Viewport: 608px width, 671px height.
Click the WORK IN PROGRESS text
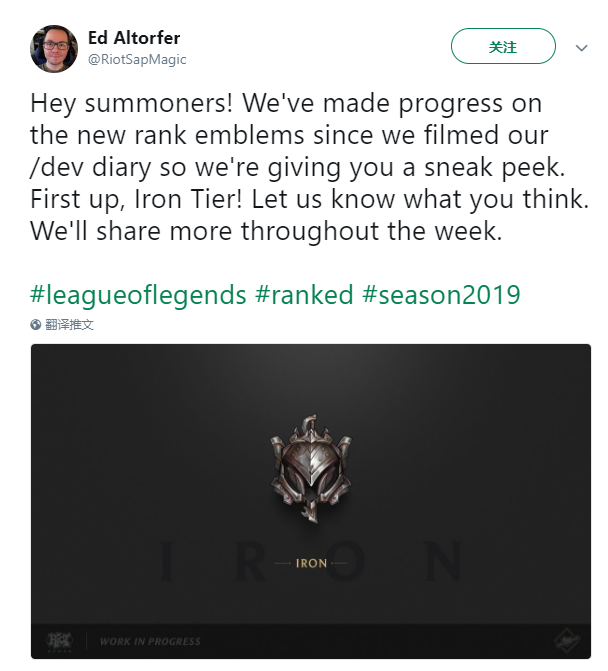point(150,641)
